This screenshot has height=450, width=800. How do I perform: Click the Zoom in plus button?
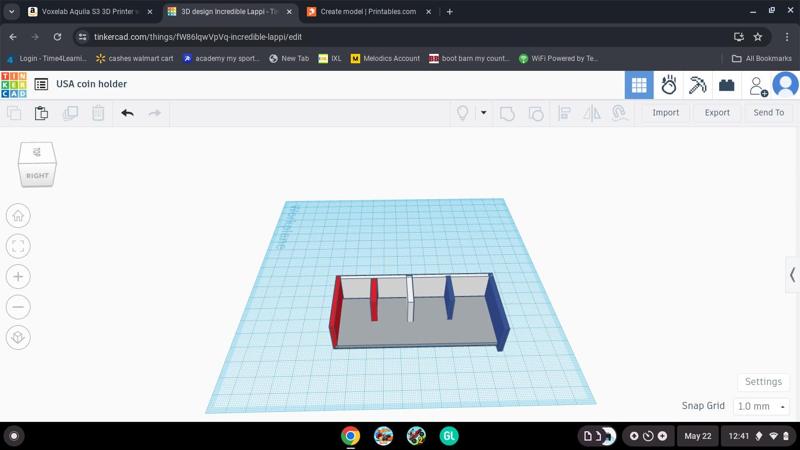tap(18, 277)
